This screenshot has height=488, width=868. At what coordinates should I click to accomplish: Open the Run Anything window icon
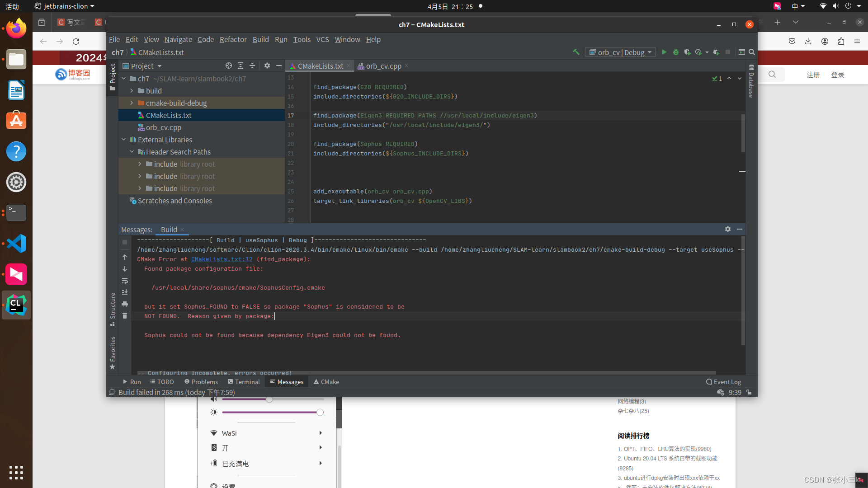pos(742,52)
